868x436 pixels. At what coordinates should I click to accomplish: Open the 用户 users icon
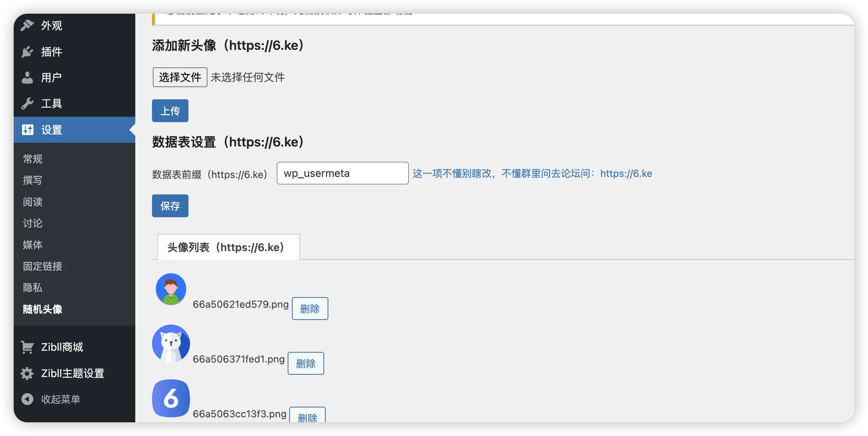27,77
